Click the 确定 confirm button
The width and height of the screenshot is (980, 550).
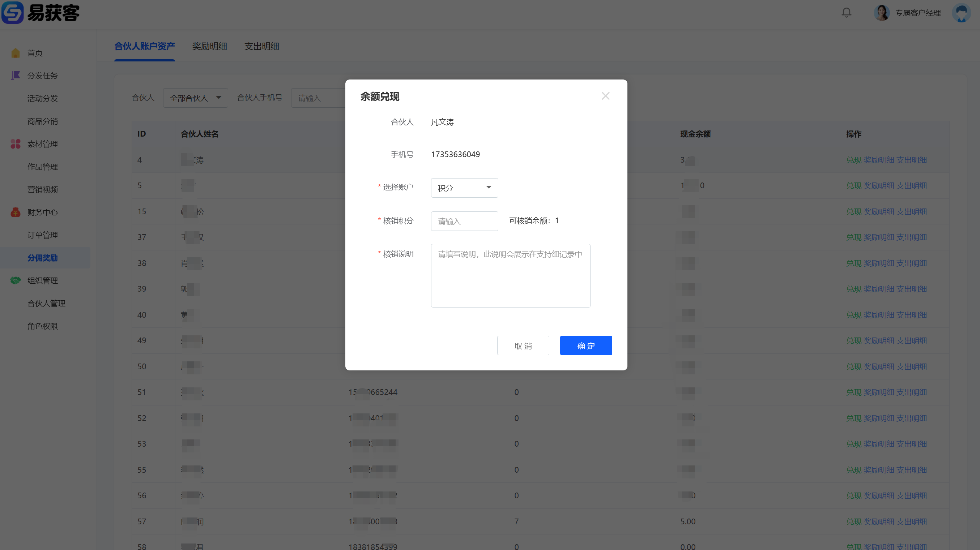(585, 345)
